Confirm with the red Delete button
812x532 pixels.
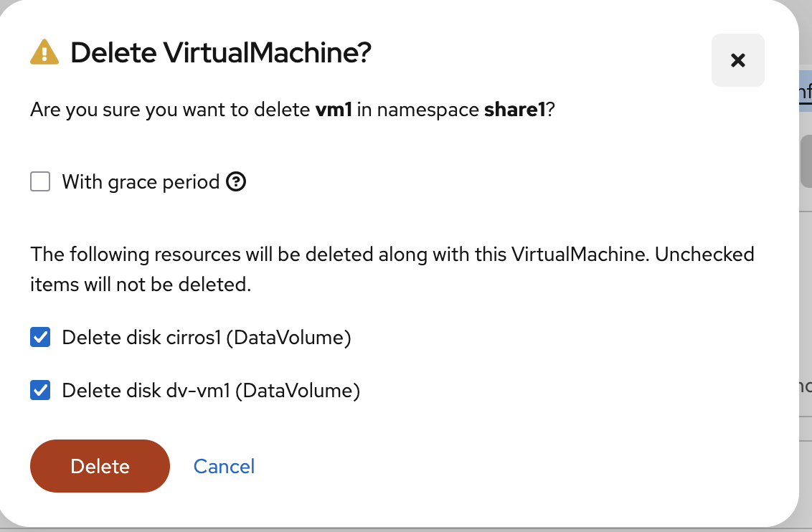tap(100, 466)
